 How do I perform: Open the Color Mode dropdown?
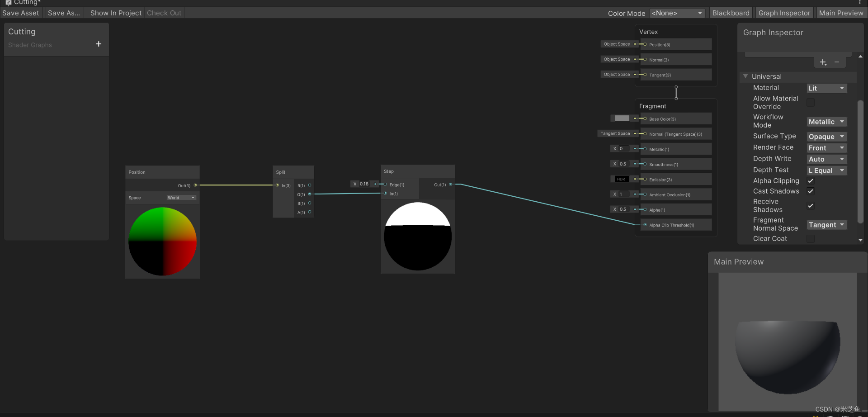(x=677, y=13)
